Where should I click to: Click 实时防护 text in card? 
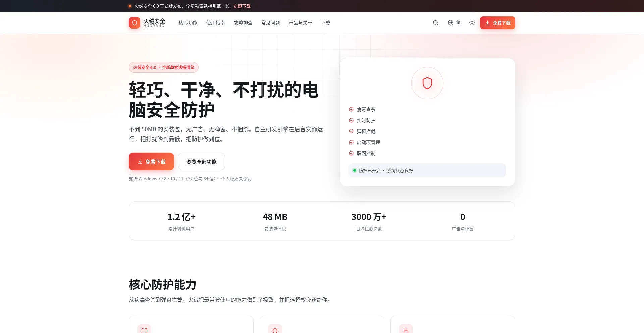(x=366, y=120)
